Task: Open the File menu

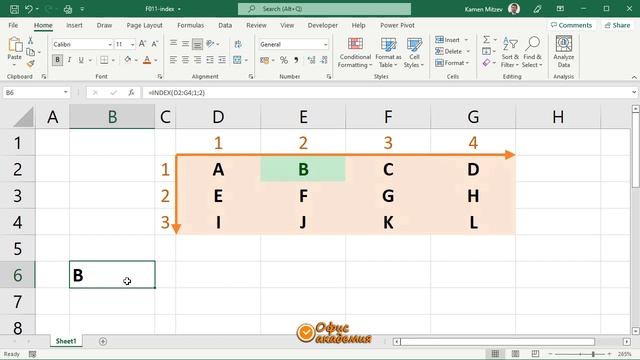Action: (13, 25)
